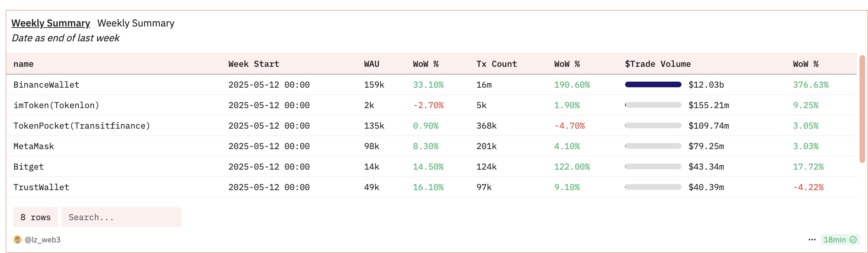This screenshot has height=253, width=868.
Task: Sort by the $Trade Volume column header
Action: [x=658, y=64]
